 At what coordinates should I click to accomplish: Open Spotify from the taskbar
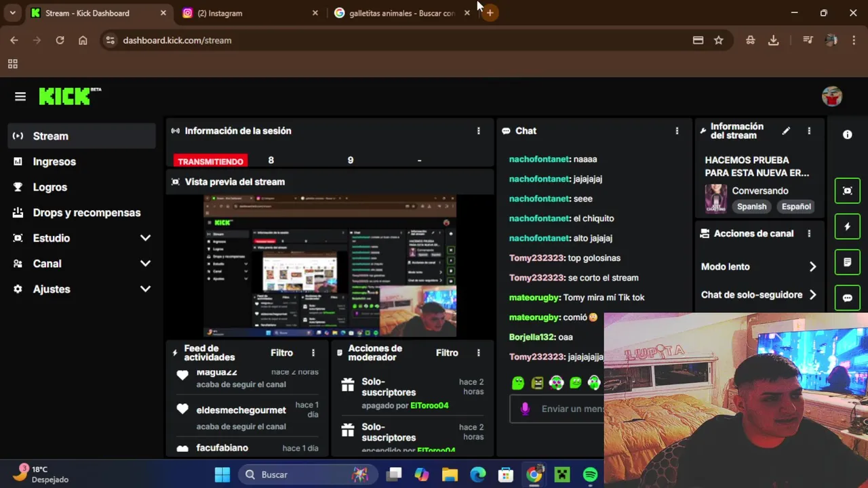[591, 474]
